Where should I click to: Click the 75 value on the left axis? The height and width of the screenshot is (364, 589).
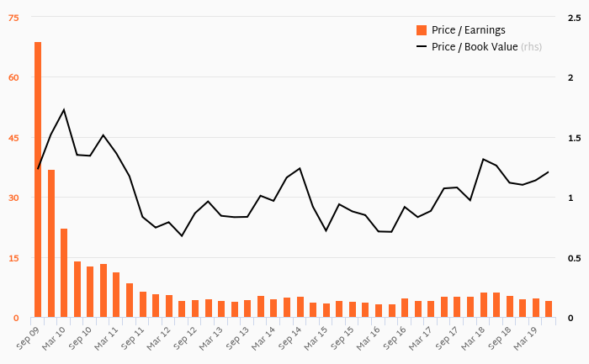pos(13,17)
